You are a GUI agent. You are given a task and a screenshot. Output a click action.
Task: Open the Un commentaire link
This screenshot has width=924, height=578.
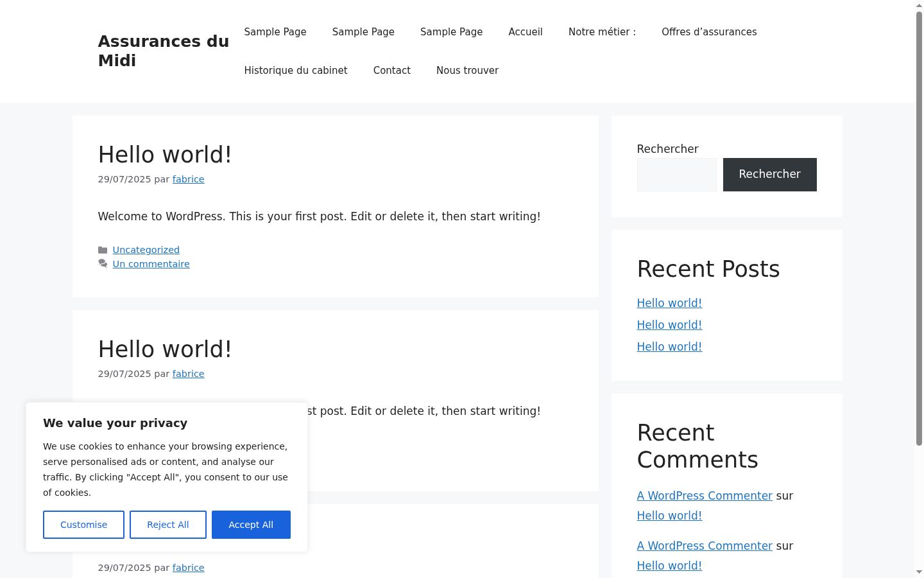coord(151,264)
